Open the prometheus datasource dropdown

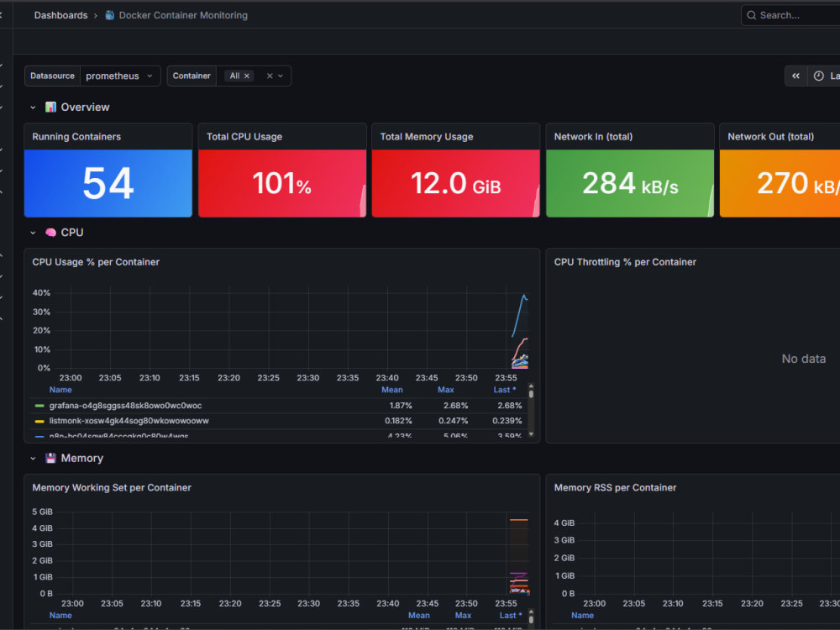120,76
